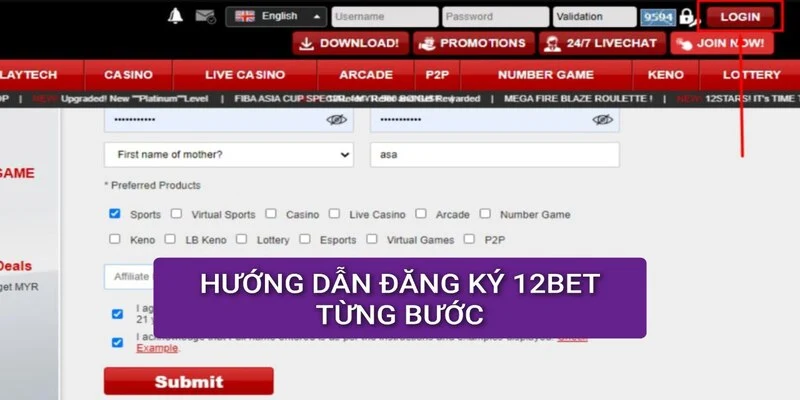Tick the Virtual Games checkbox
The image size is (800, 400).
[372, 239]
